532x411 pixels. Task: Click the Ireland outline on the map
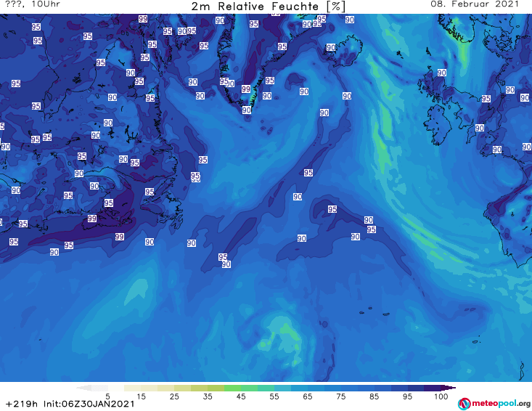click(438, 125)
